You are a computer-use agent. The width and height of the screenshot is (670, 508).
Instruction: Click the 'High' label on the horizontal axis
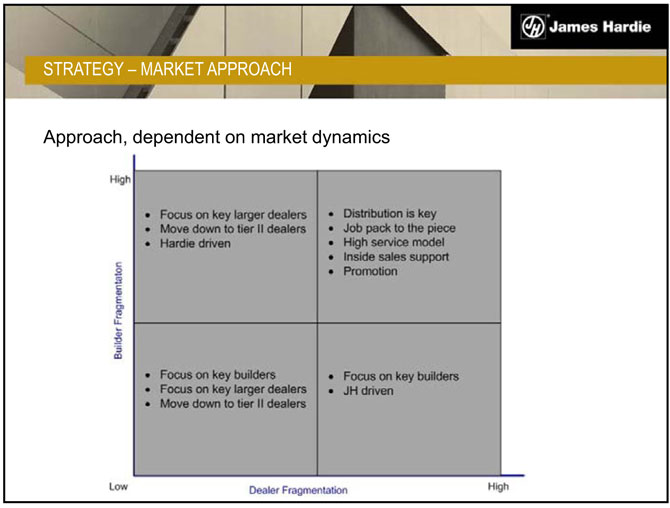(x=498, y=487)
